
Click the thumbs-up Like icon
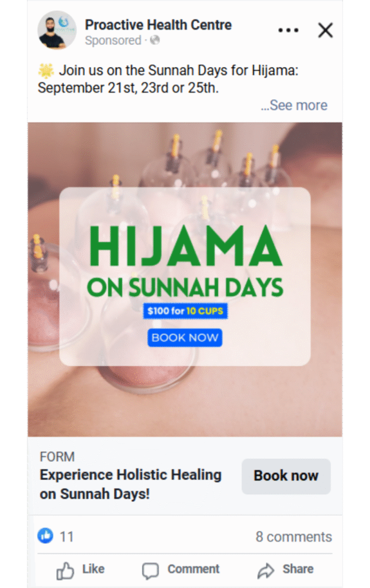(65, 570)
